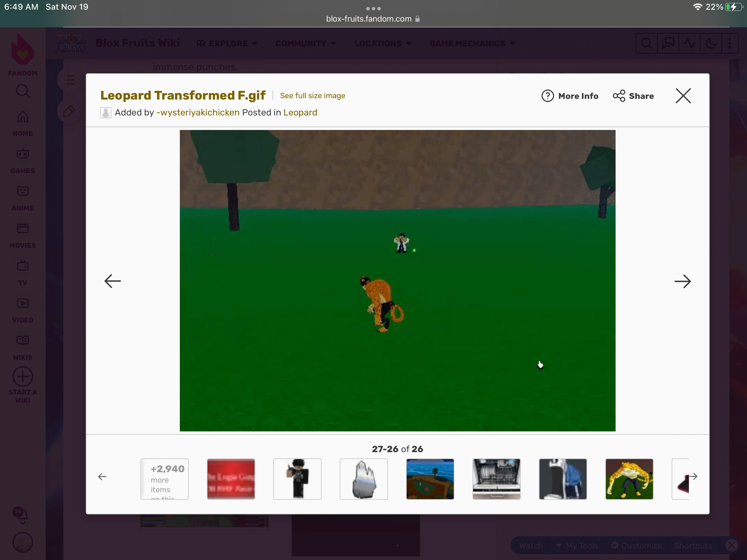Click the More Info question mark icon

click(547, 96)
